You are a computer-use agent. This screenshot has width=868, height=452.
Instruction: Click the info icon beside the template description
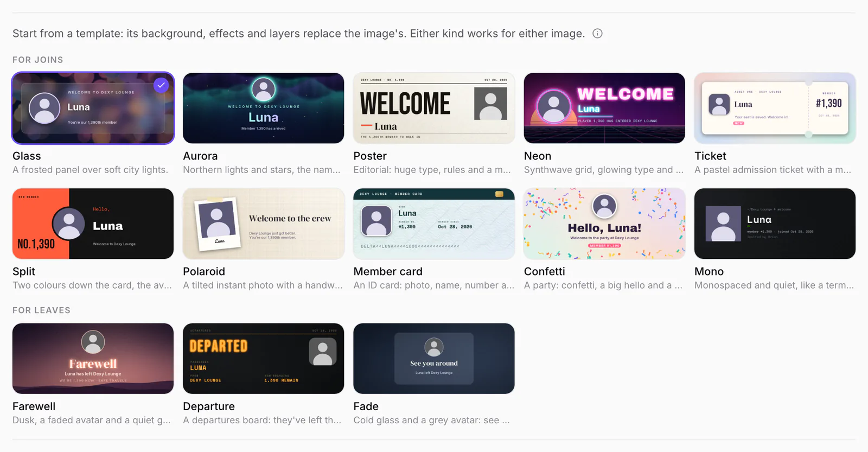pos(597,34)
